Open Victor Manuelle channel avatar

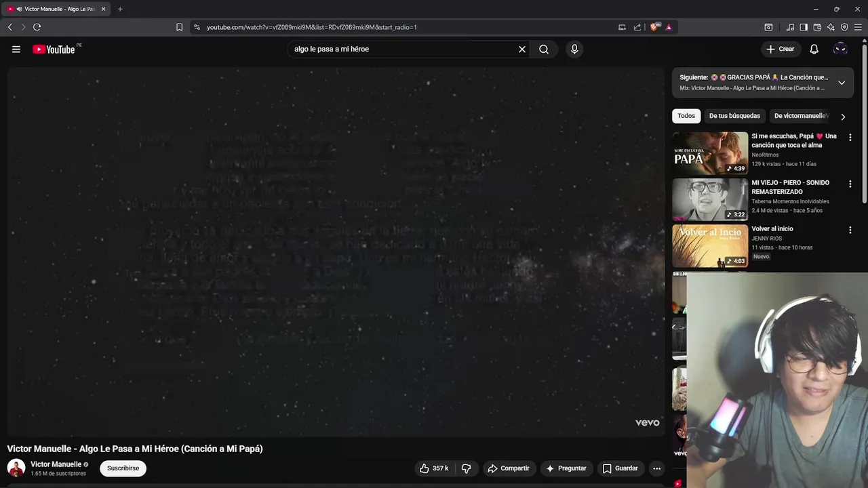(16, 468)
